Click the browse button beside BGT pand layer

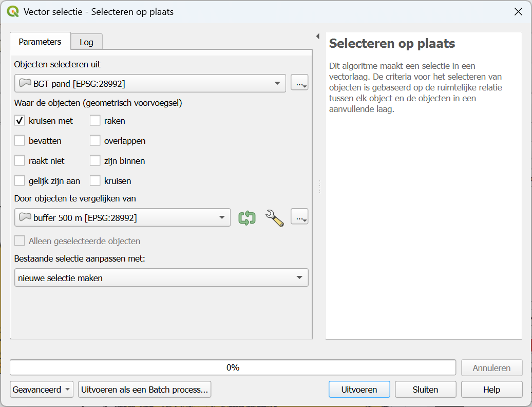coord(299,83)
